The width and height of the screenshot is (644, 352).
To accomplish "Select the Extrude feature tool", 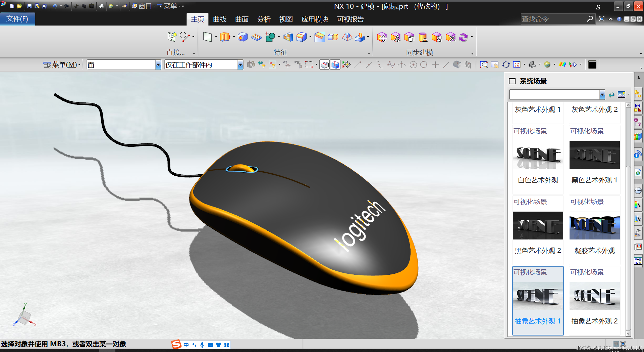I will click(225, 37).
